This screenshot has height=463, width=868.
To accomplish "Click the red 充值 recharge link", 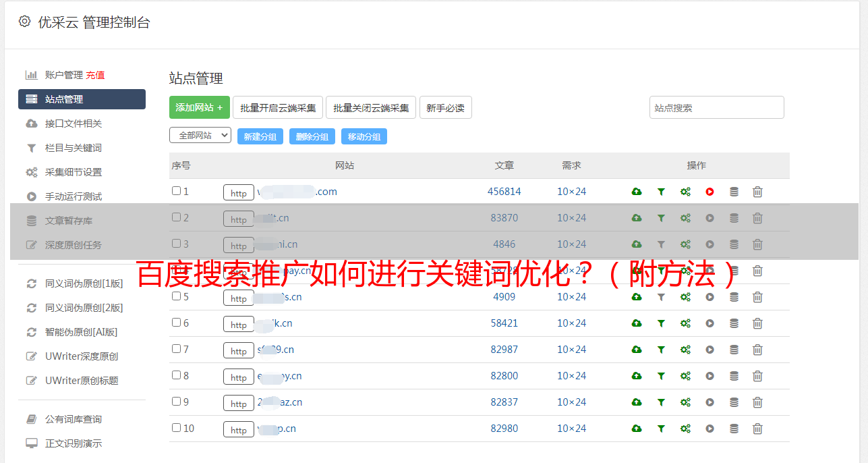I will tap(95, 75).
